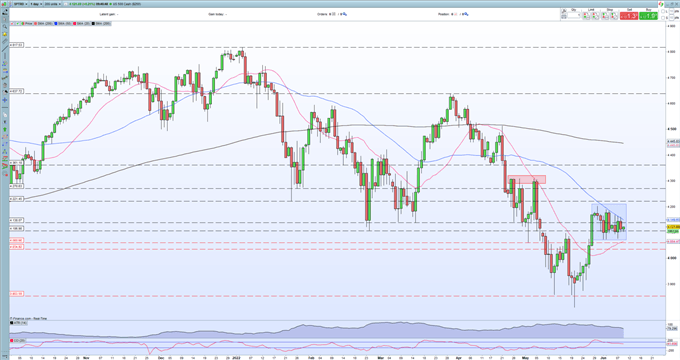Click the red check icon in legend bar
The height and width of the screenshot is (360, 680).
12,23
